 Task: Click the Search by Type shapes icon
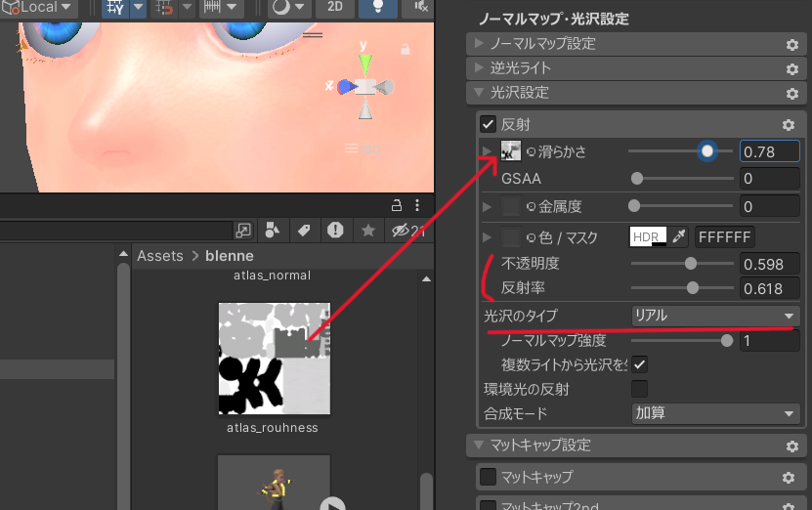[273, 230]
